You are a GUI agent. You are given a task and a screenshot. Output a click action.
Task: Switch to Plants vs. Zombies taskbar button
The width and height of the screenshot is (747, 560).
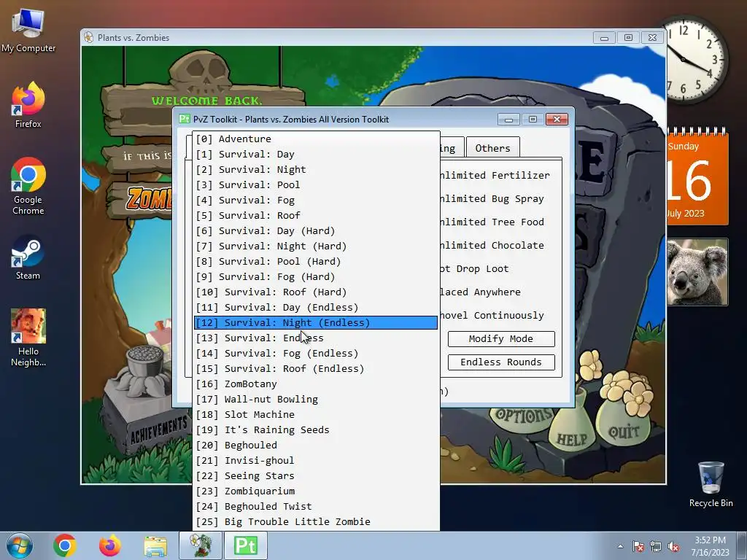201,545
